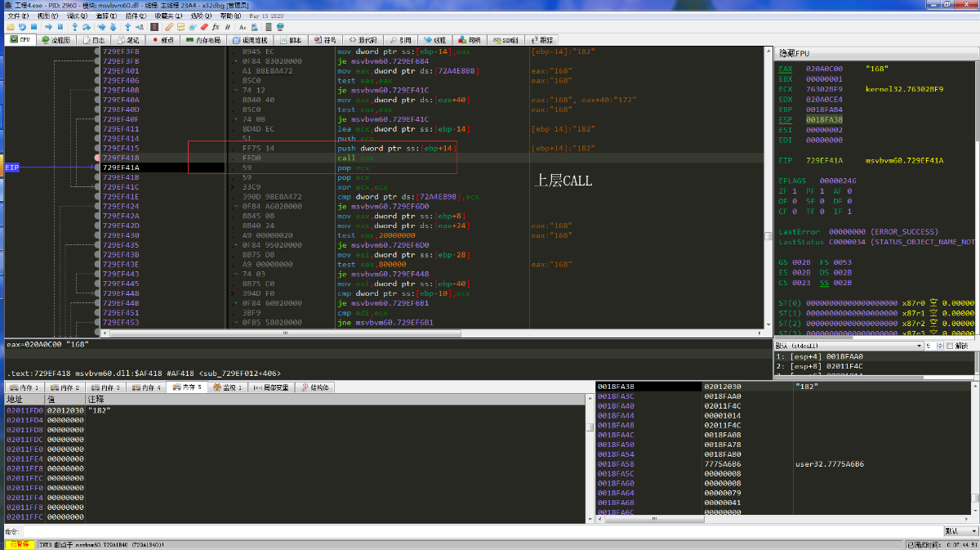The height and width of the screenshot is (550, 980).
Task: Open the command type dropdown at bottom right
Action: coord(960,531)
